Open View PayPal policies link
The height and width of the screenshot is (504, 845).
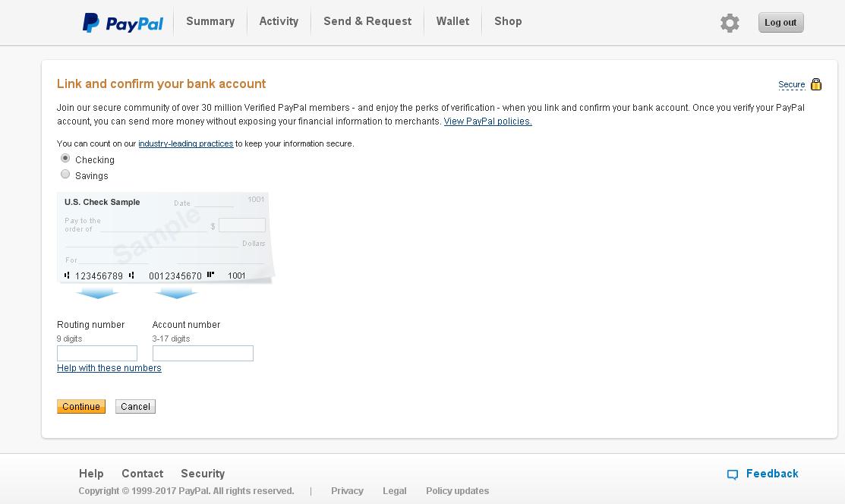click(487, 121)
